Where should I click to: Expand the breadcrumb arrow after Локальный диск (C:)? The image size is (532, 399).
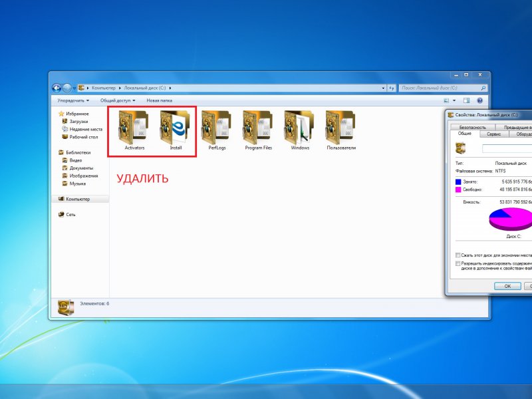point(170,88)
